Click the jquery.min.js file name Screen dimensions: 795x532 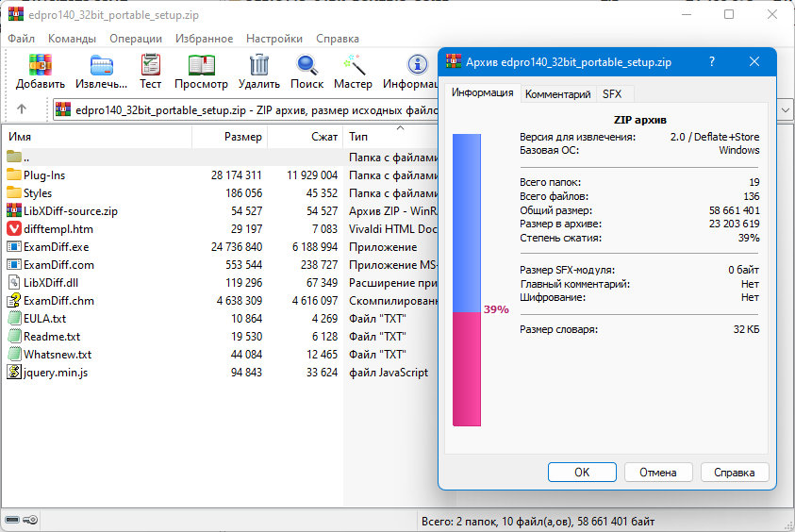tap(56, 373)
